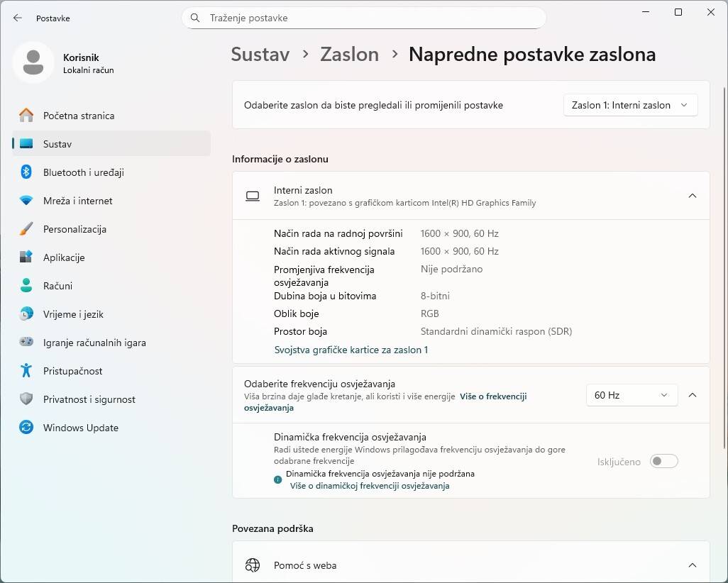The width and height of the screenshot is (728, 583).
Task: Click the Privatnost i sigurnost shield icon
Action: (x=26, y=399)
